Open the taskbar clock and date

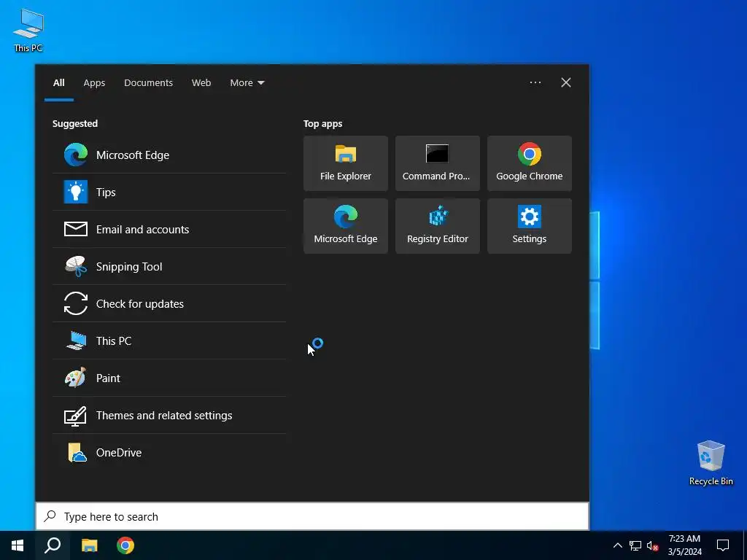[x=684, y=545]
